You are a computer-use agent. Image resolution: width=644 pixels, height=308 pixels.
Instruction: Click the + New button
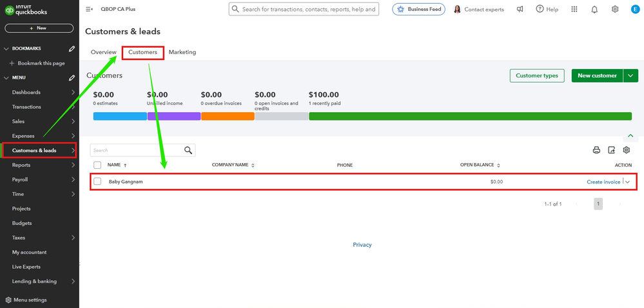point(39,28)
